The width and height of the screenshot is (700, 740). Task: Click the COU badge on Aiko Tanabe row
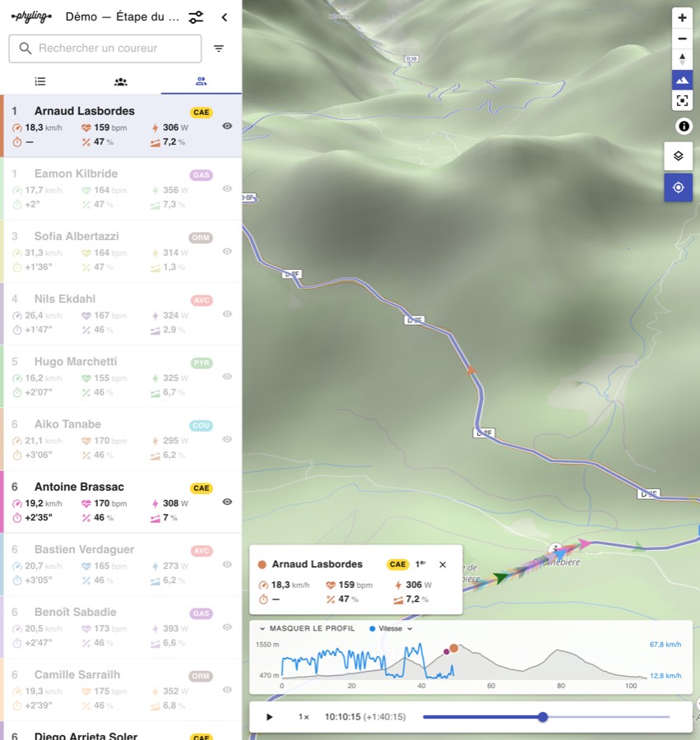click(x=201, y=426)
